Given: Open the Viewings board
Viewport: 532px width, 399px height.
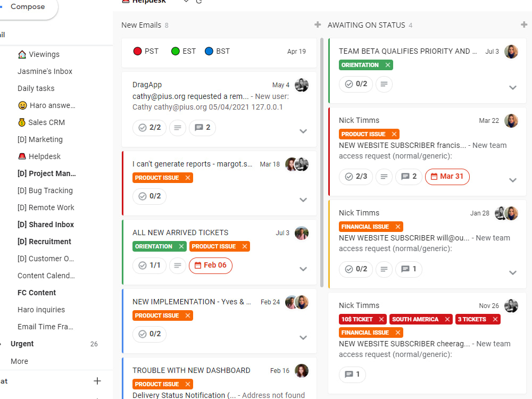Looking at the screenshot, I should click(39, 54).
